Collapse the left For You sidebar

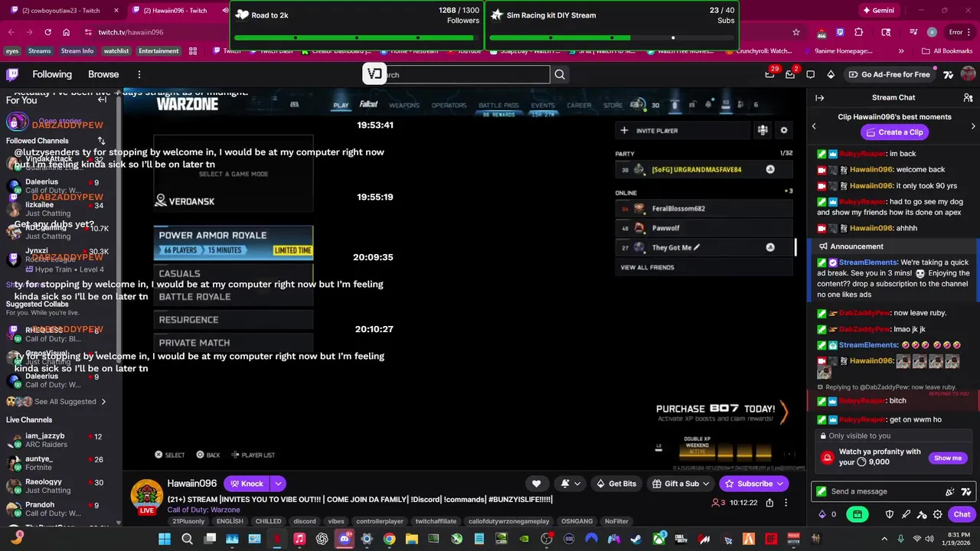(102, 99)
